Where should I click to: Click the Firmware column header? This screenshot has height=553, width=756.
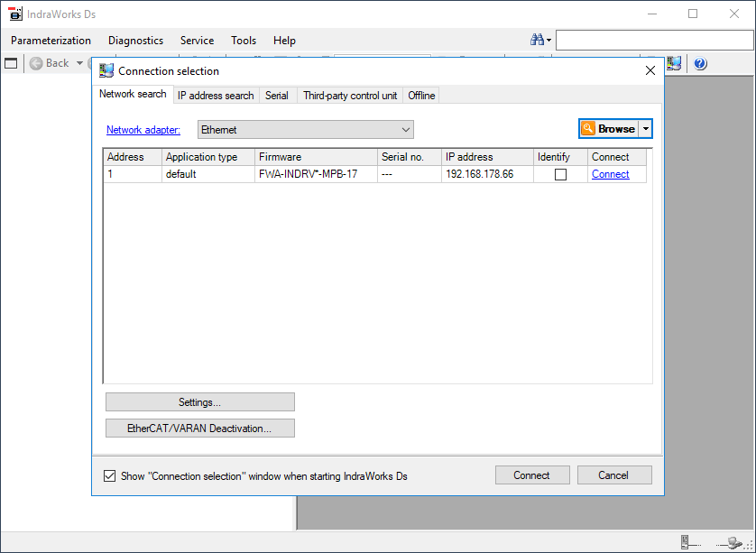(317, 157)
